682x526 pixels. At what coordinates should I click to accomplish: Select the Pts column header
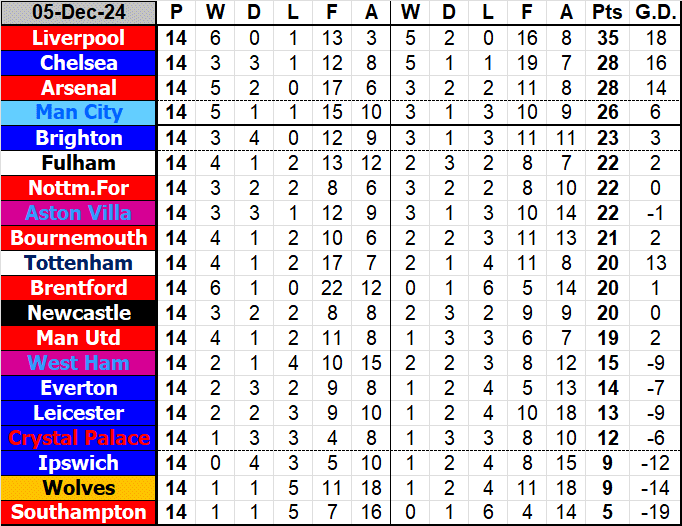coord(606,13)
